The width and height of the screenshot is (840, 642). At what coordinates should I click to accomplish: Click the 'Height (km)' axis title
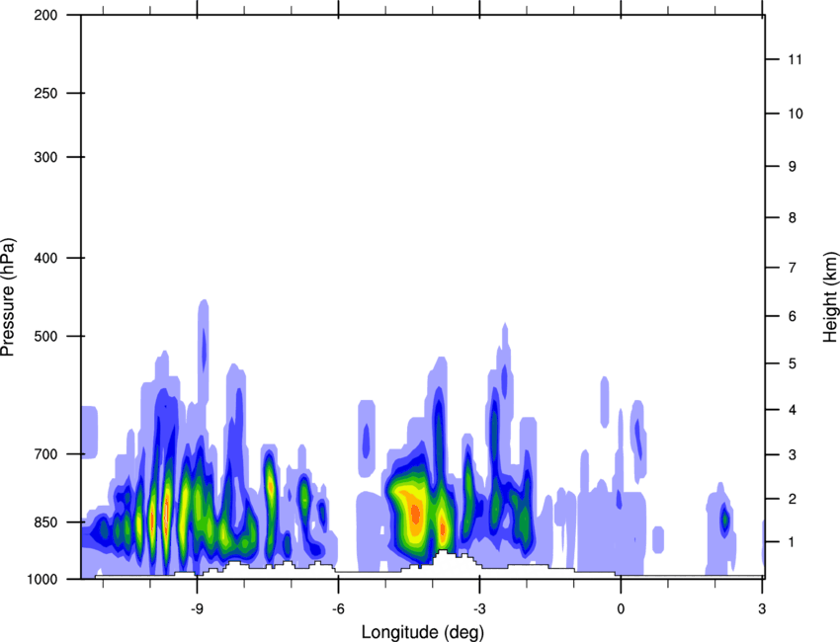[x=830, y=297]
